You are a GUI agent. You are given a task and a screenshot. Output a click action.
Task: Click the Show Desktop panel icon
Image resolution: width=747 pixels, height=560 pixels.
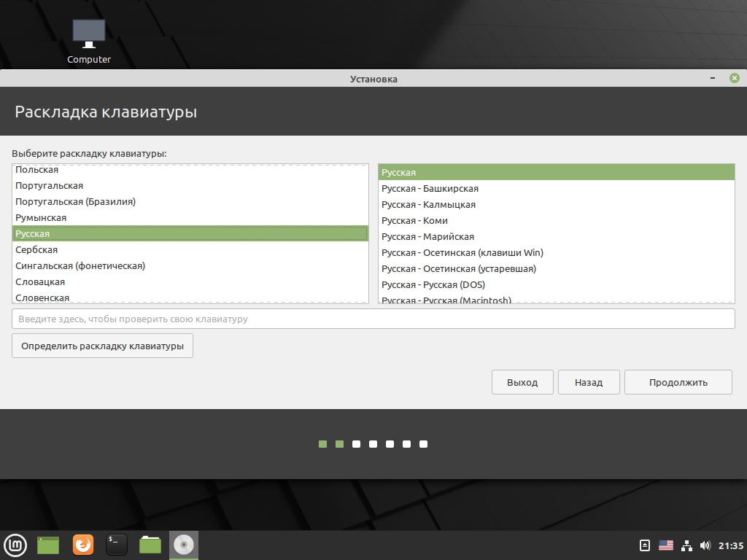[x=48, y=544]
